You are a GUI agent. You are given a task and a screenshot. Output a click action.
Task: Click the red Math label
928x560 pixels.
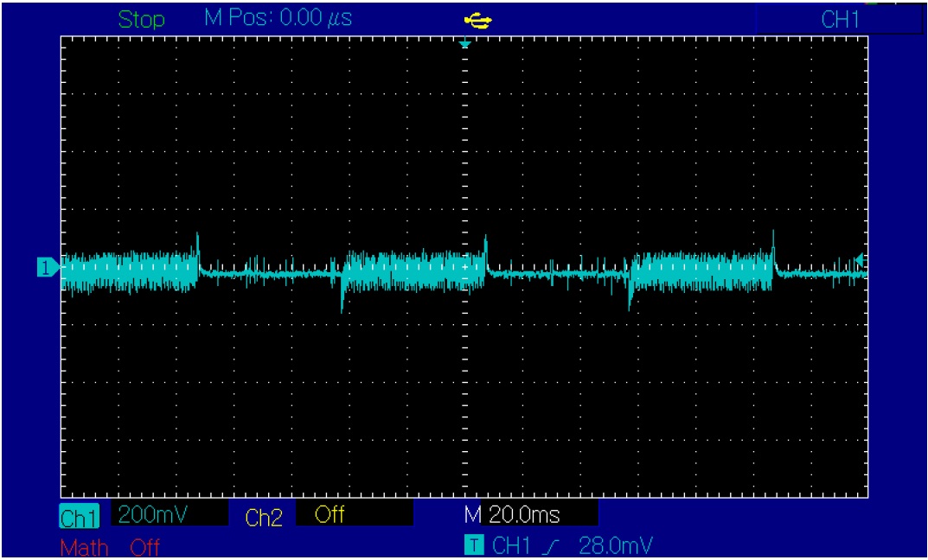coord(84,547)
